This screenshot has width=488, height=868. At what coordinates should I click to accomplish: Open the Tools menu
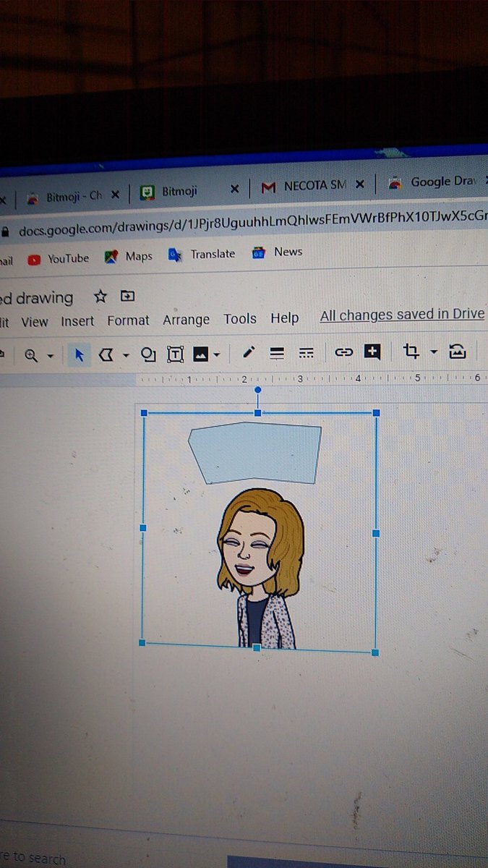point(240,318)
